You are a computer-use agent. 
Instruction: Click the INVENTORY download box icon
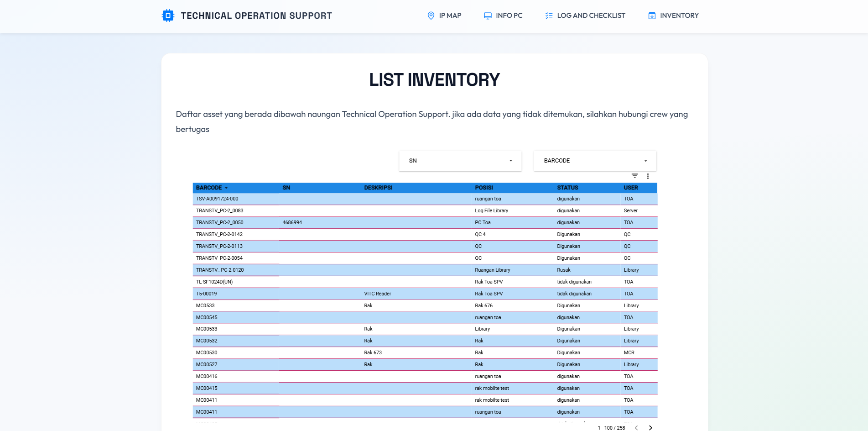[652, 16]
